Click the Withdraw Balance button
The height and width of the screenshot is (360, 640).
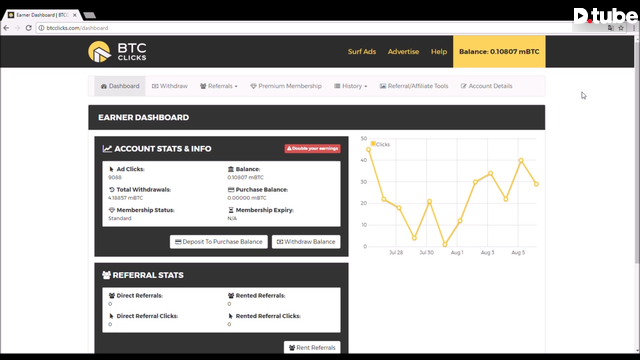pos(306,242)
